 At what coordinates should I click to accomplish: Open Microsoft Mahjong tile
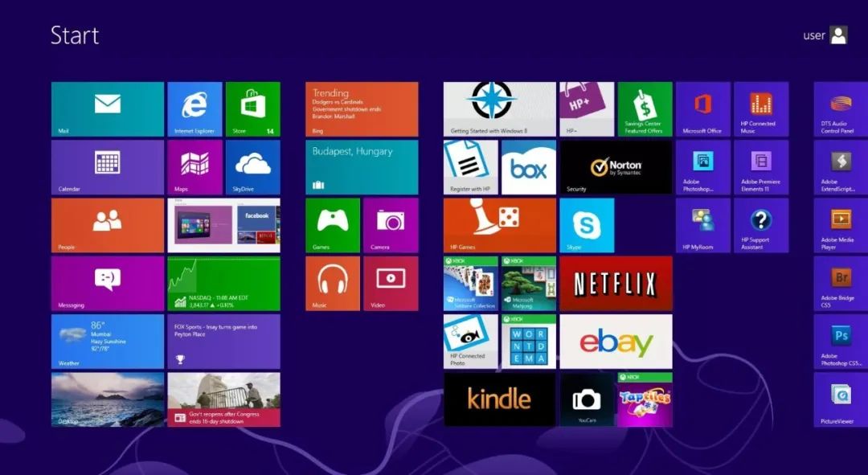(529, 284)
